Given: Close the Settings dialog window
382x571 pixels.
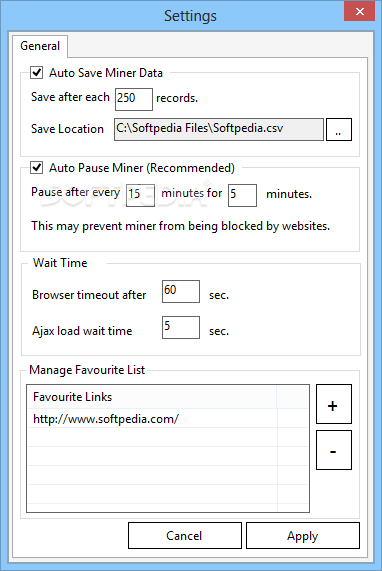Looking at the screenshot, I should pyautogui.click(x=359, y=11).
